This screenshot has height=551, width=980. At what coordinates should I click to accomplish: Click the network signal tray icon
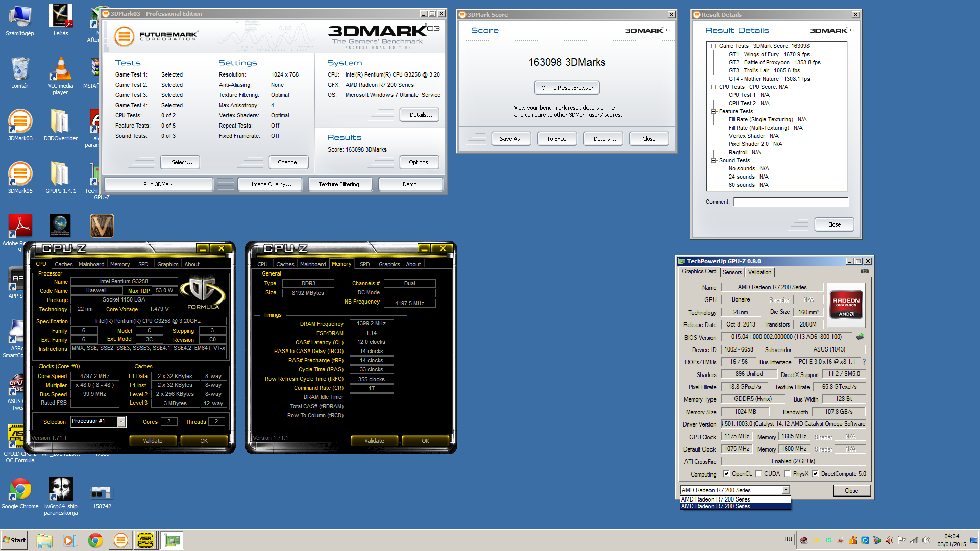(914, 540)
